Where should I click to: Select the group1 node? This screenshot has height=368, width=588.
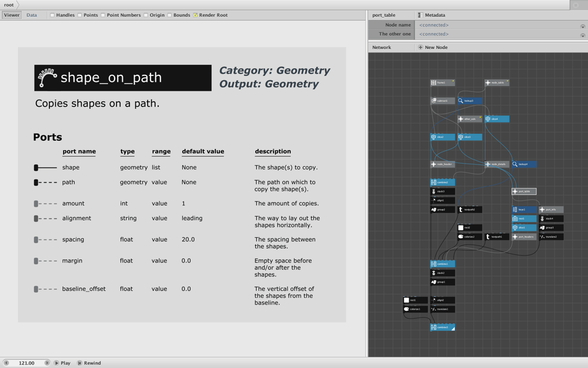(443, 282)
